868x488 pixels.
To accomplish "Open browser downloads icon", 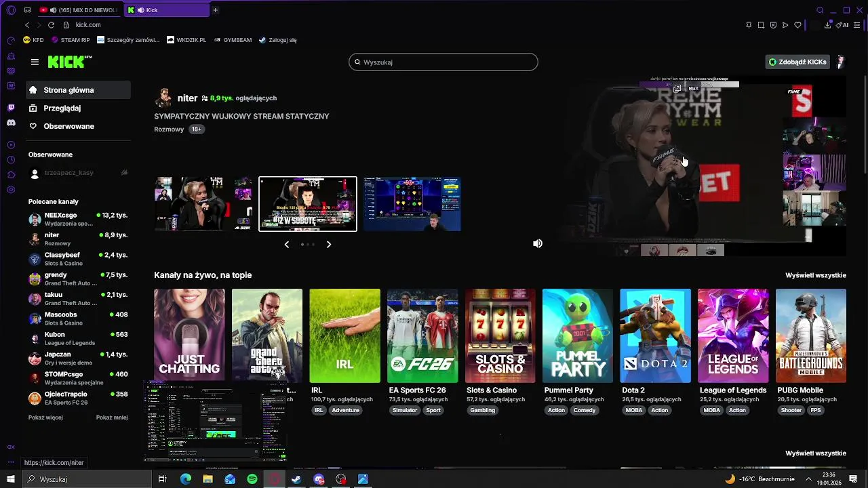I will [828, 25].
